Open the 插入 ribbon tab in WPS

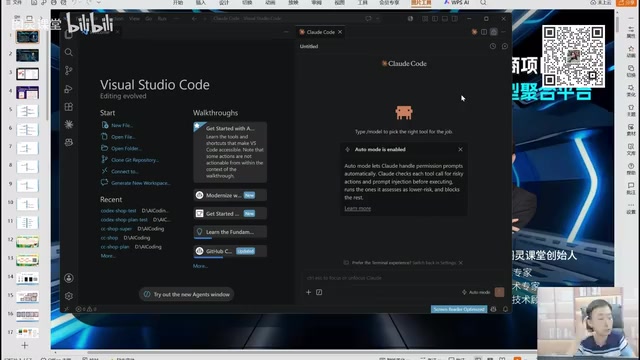pyautogui.click(x=201, y=3)
